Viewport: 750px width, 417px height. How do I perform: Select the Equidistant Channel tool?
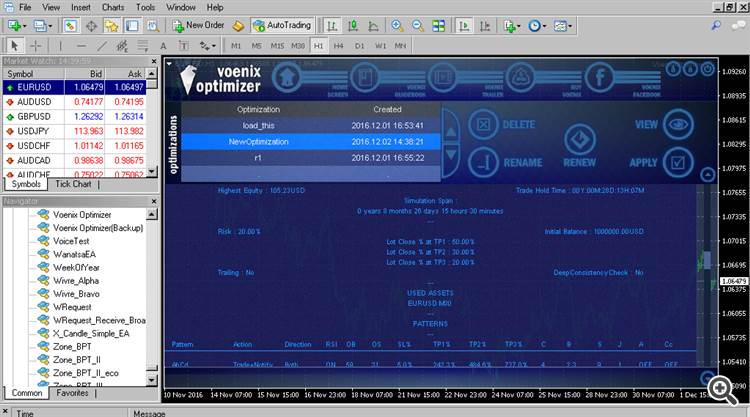(x=122, y=46)
